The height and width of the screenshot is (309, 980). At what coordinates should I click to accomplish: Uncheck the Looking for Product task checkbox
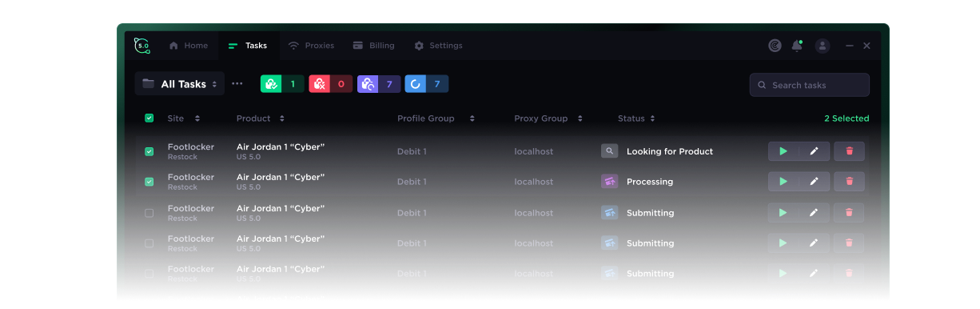(x=149, y=151)
